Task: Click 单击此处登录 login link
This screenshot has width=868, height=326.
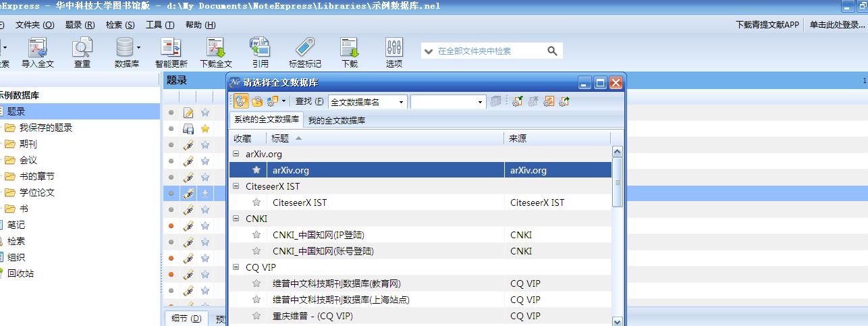Action: pyautogui.click(x=838, y=25)
